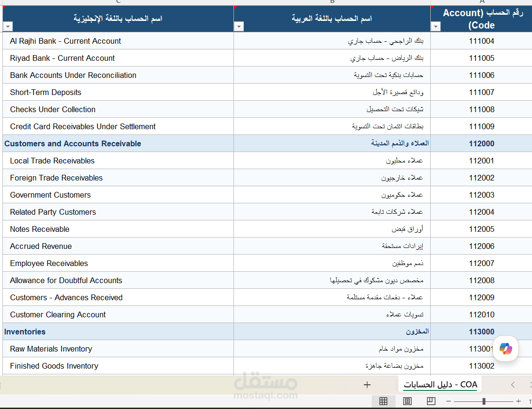Select account code cell 112000

click(482, 143)
